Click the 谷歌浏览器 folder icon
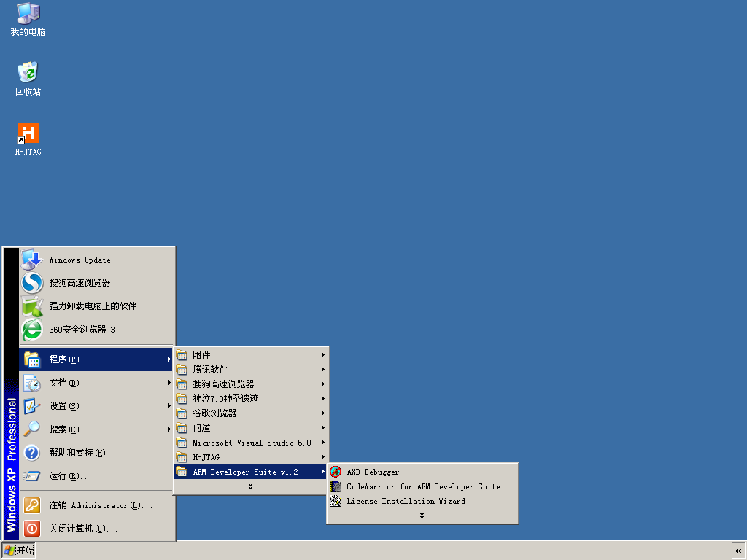The image size is (747, 560). tap(182, 413)
